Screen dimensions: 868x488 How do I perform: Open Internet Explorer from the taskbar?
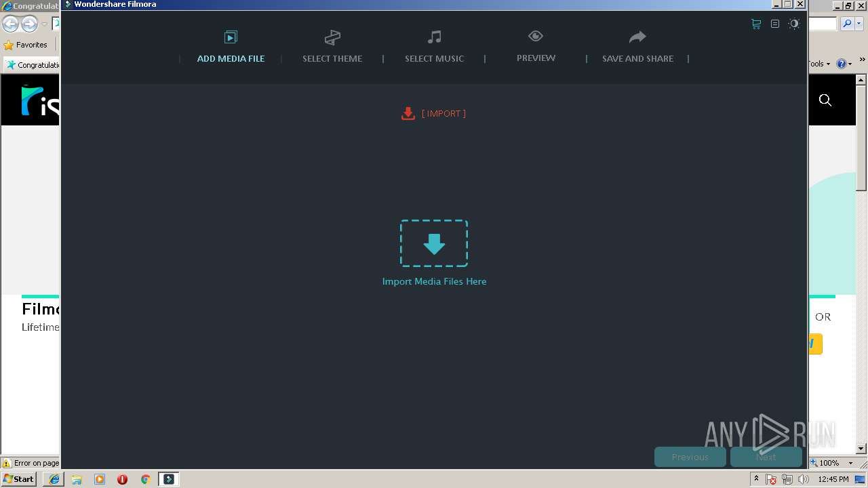point(54,479)
